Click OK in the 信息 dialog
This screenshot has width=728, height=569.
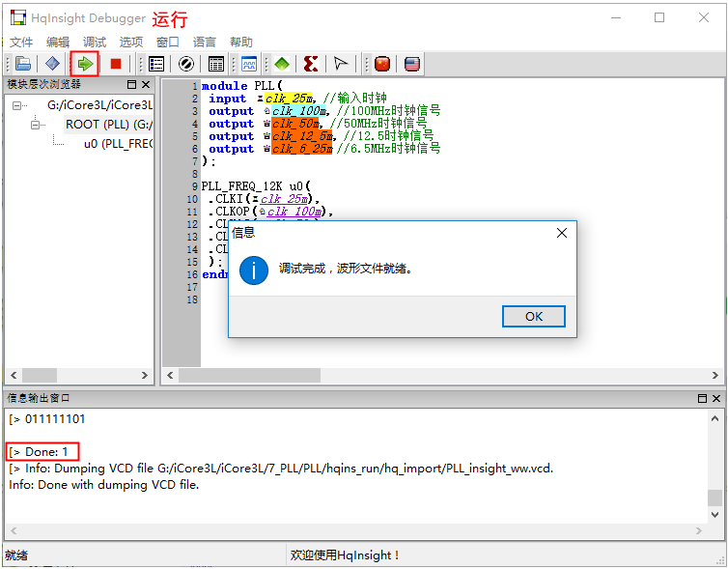[533, 316]
